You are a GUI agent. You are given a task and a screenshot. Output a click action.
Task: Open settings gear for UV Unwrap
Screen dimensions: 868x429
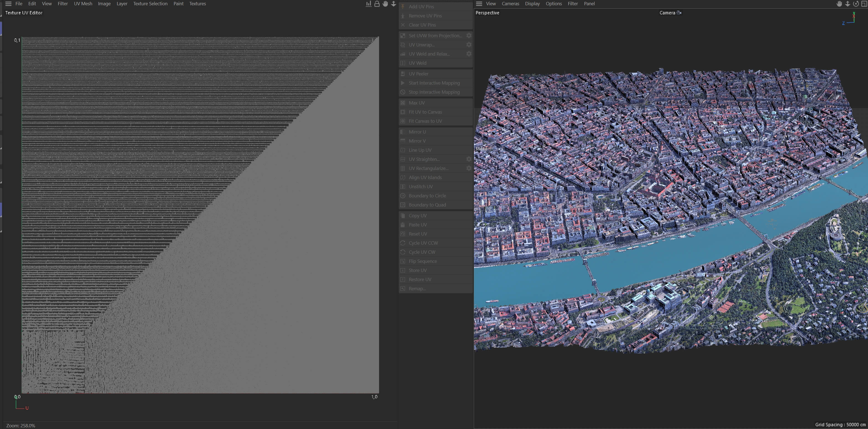coord(469,45)
